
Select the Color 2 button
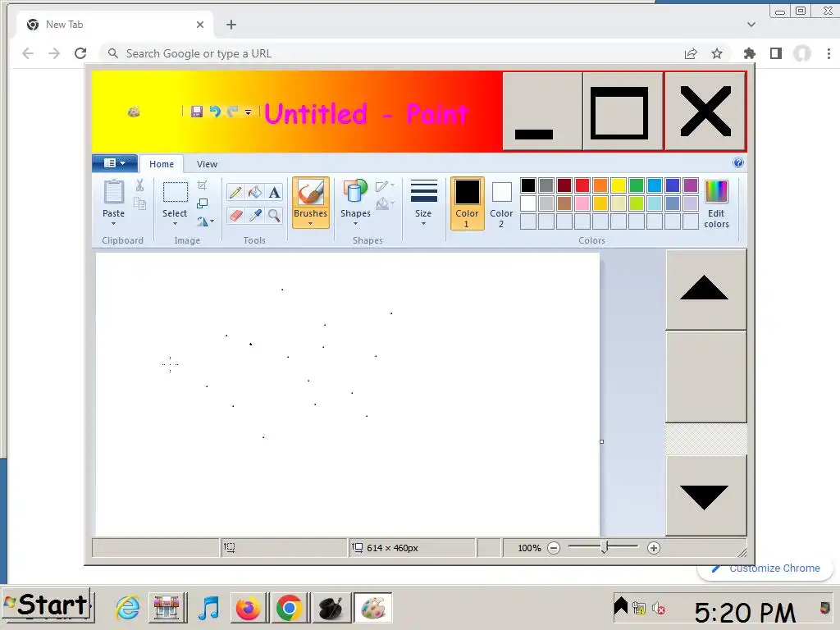(x=501, y=203)
